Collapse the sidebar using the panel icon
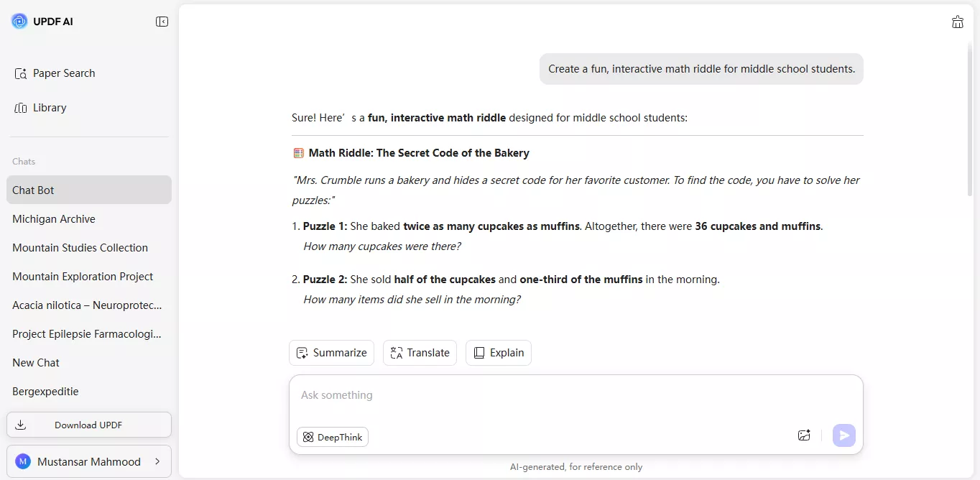Viewport: 980px width, 480px height. [162, 22]
